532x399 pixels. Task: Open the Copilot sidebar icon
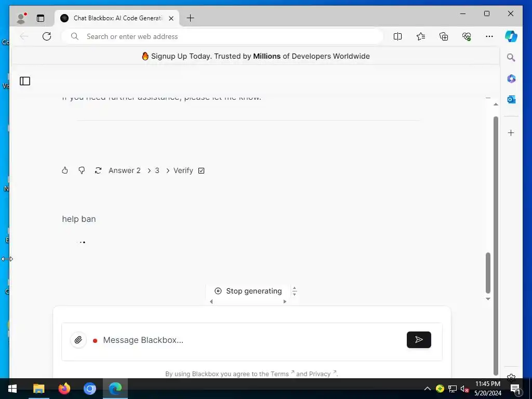511,36
